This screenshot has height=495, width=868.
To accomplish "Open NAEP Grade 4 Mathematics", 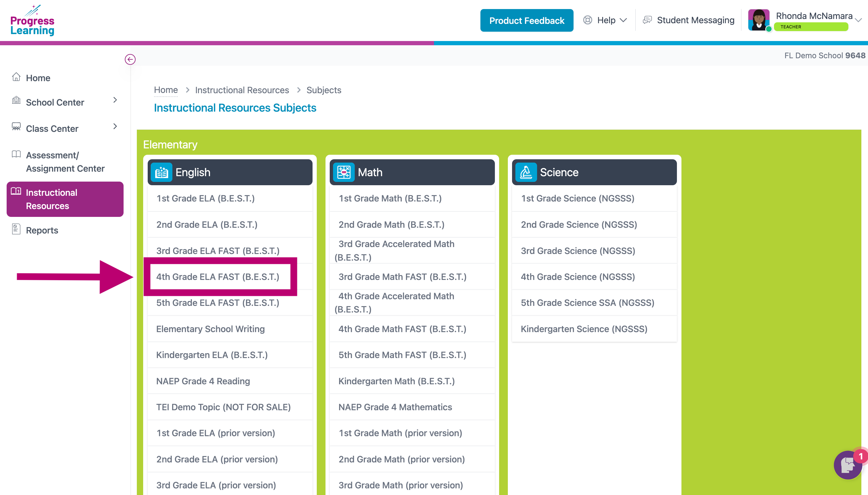I will coord(412,407).
